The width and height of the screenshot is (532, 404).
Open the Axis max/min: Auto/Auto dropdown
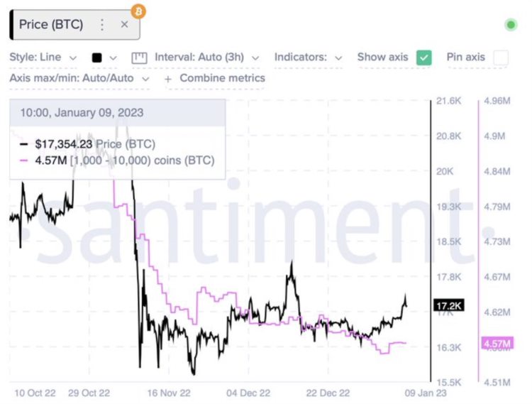(79, 79)
